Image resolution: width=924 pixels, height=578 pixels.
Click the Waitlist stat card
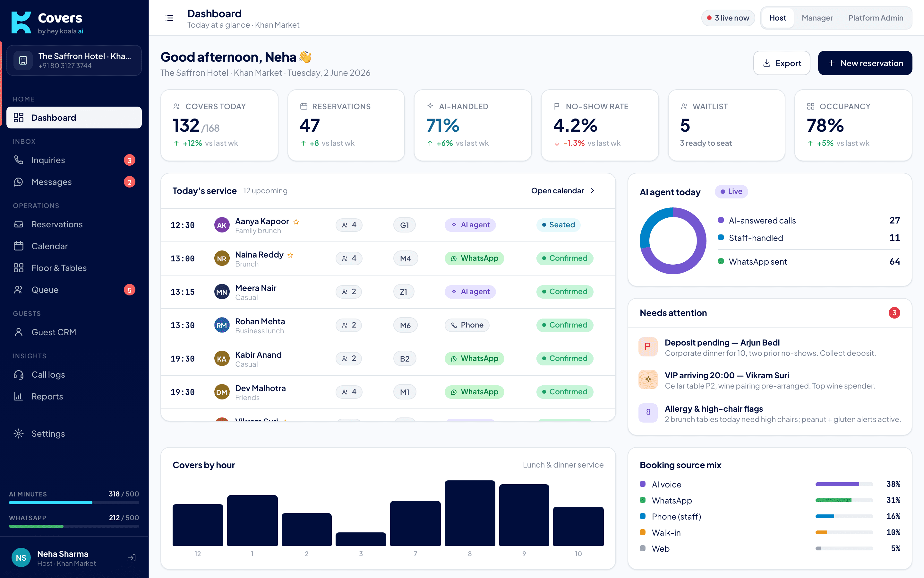tap(726, 125)
